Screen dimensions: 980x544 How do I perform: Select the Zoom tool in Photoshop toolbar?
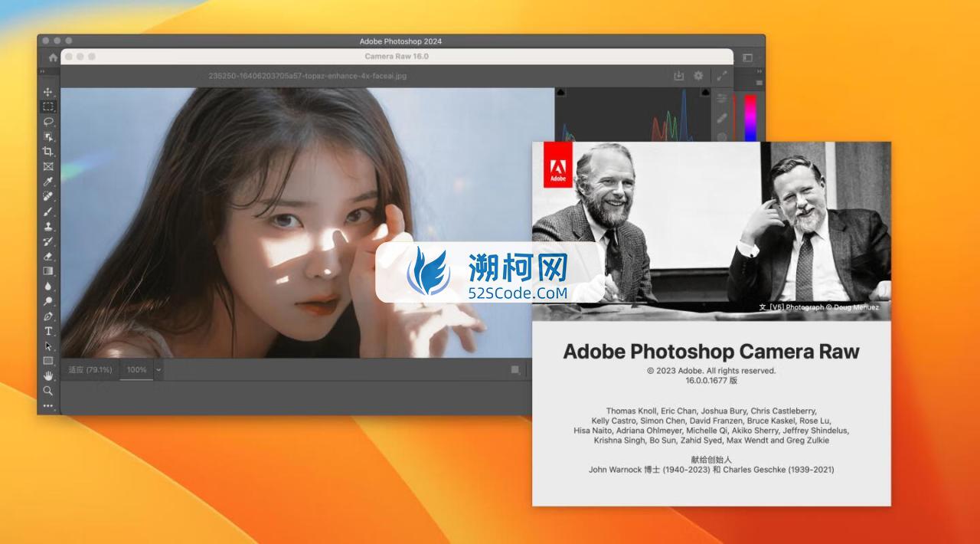point(48,391)
